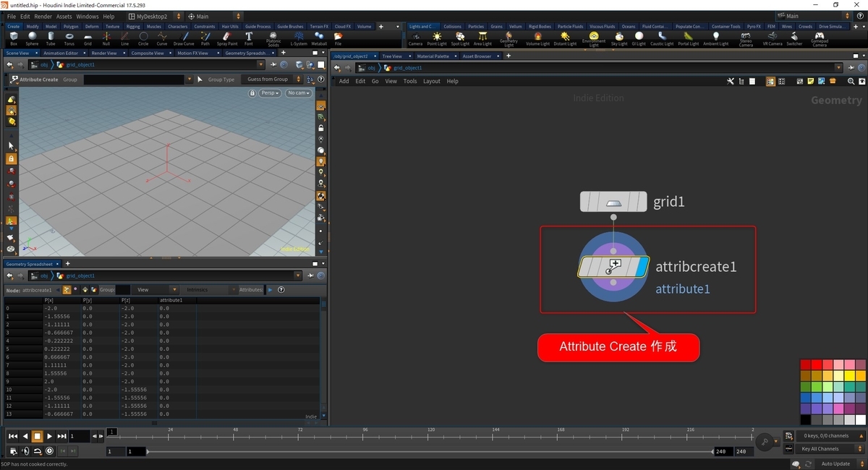868x470 pixels.
Task: Switch to the Particles shelf tab
Action: 476,26
